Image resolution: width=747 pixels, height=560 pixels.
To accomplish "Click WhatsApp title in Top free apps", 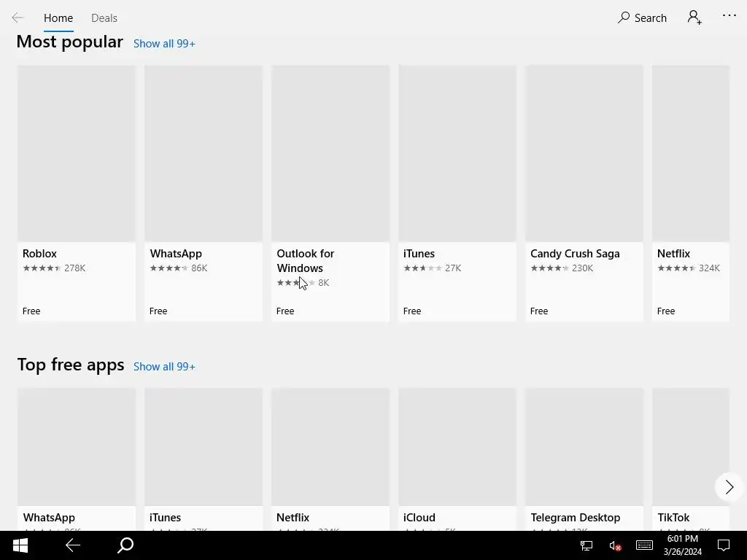I will pos(49,518).
